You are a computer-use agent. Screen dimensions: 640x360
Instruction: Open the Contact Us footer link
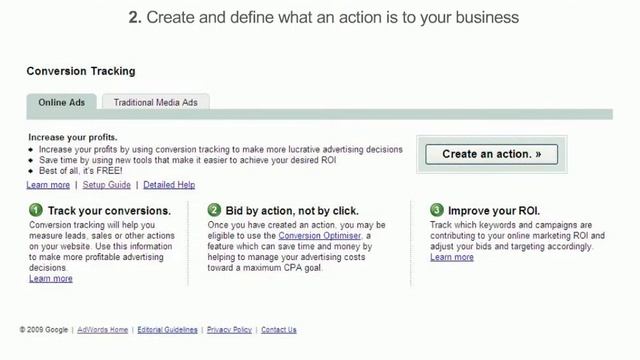click(x=279, y=330)
